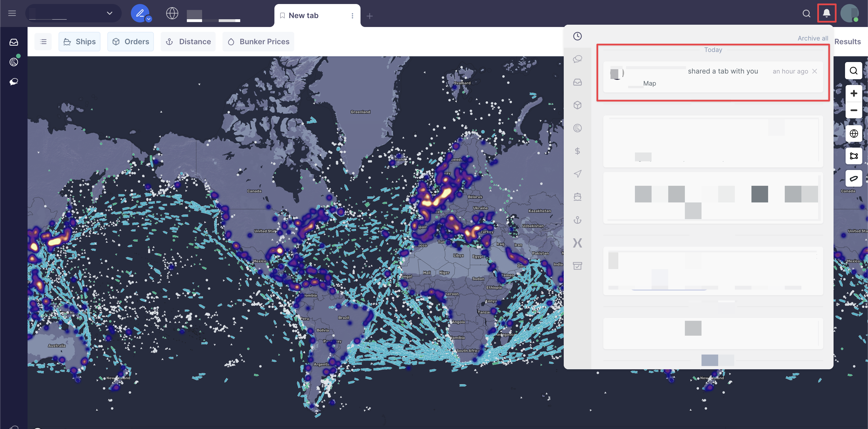Image resolution: width=868 pixels, height=429 pixels.
Task: Add a new tab with plus button
Action: coord(370,16)
